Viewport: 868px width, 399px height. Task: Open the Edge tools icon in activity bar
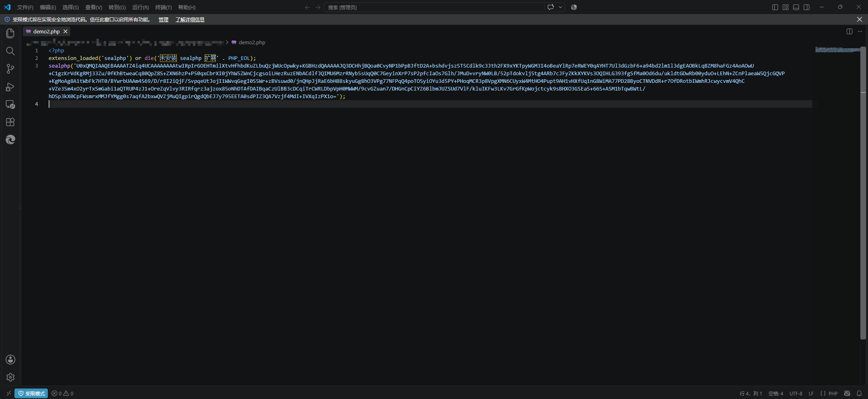tap(10, 140)
